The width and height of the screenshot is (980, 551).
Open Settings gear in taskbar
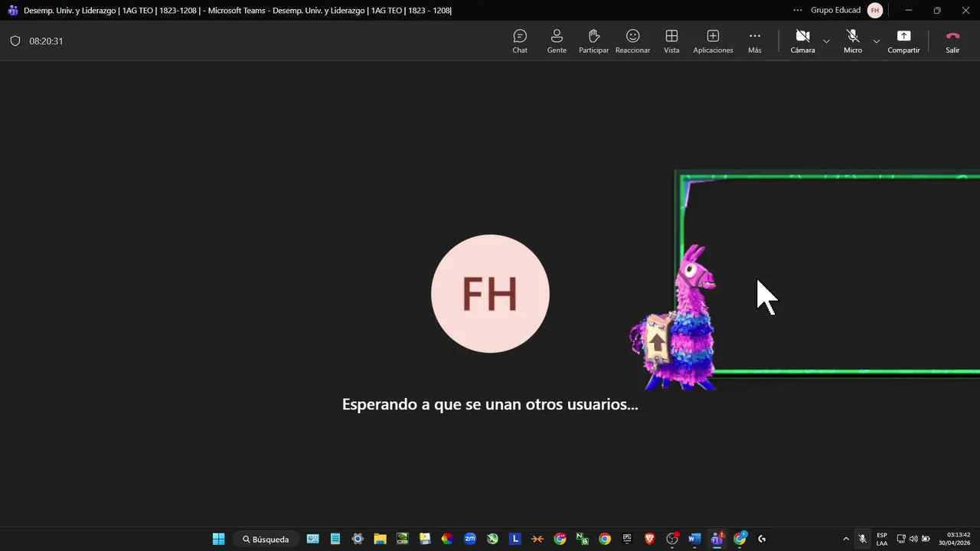coord(358,539)
